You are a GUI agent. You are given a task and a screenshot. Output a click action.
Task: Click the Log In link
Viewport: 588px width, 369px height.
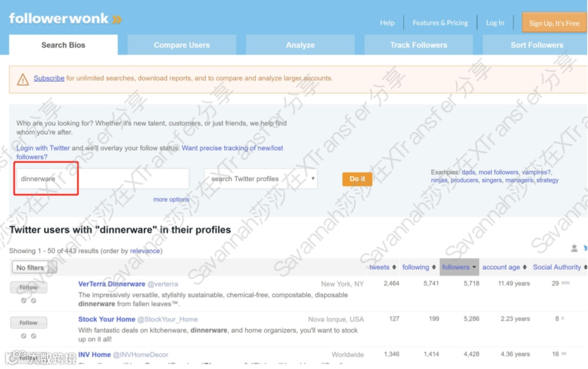495,23
